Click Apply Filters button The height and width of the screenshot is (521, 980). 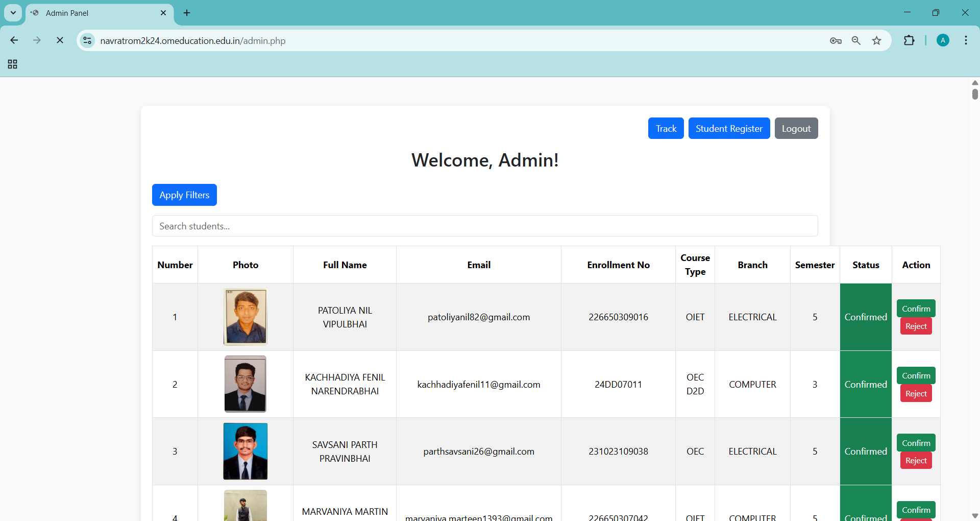point(184,195)
